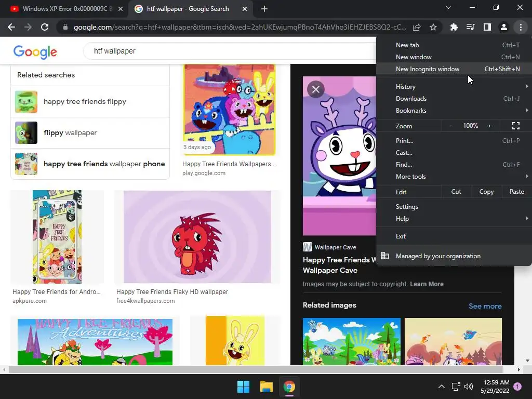The image size is (532, 399).
Task: Select happy tree friends flippy related search
Action: pos(90,101)
